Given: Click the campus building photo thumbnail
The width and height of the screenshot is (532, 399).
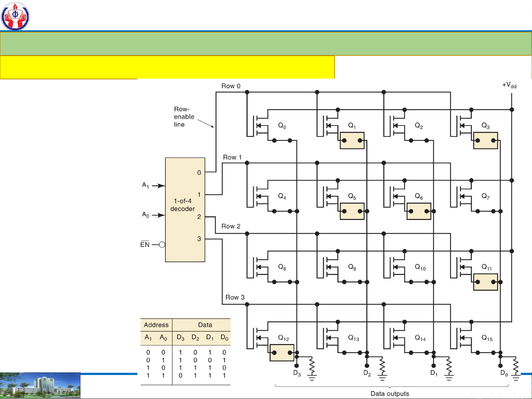Looking at the screenshot, I should coord(40,385).
